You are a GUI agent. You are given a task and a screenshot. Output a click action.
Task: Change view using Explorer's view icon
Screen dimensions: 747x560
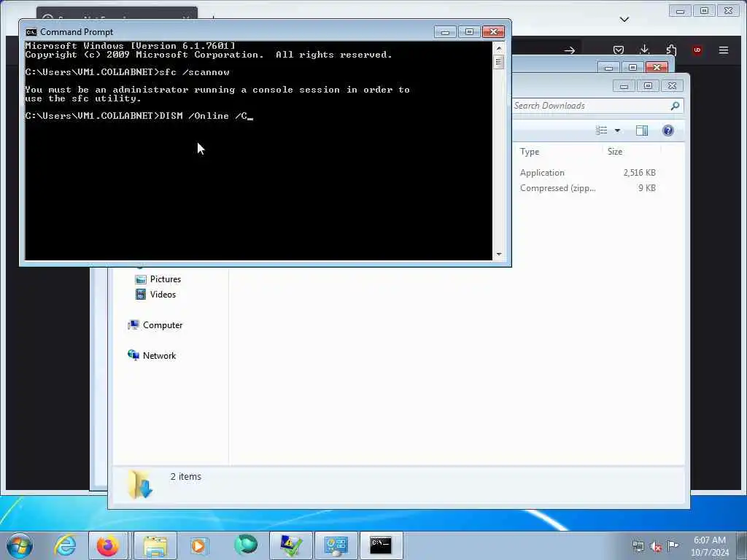click(x=602, y=131)
